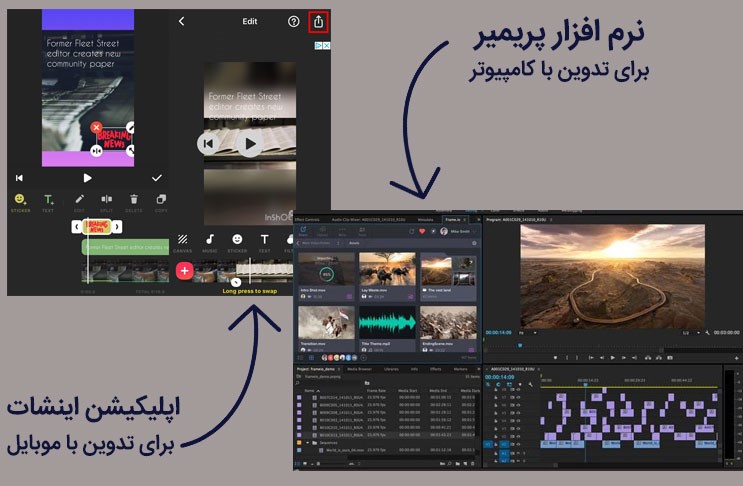
Task: Open the Mike Smith user dropdown in Frame.io
Action: click(458, 231)
